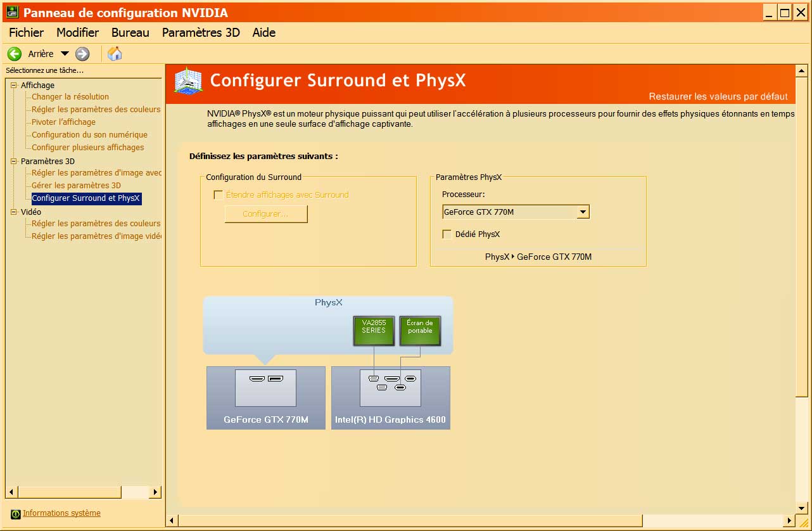Open Régler les paramètres d'image avec aperçu
Screen dimensions: 812x531
97,173
